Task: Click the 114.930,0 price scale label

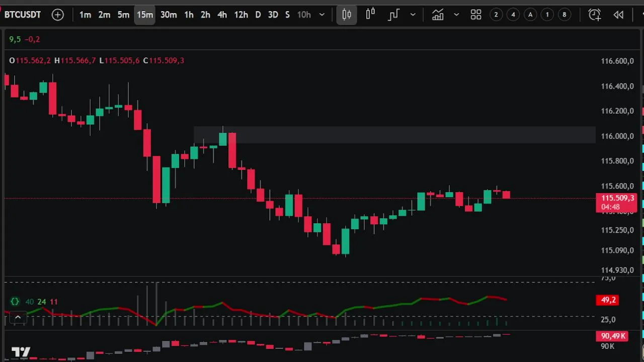Action: point(617,270)
